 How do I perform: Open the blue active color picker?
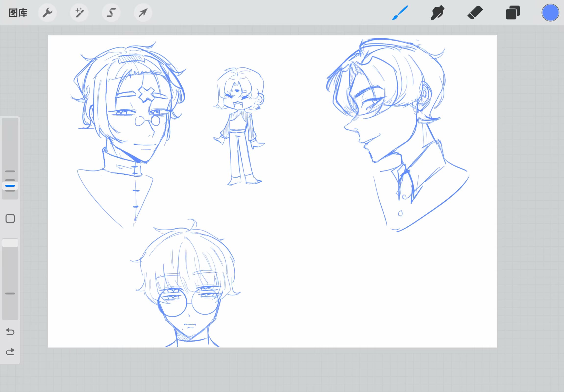[550, 13]
